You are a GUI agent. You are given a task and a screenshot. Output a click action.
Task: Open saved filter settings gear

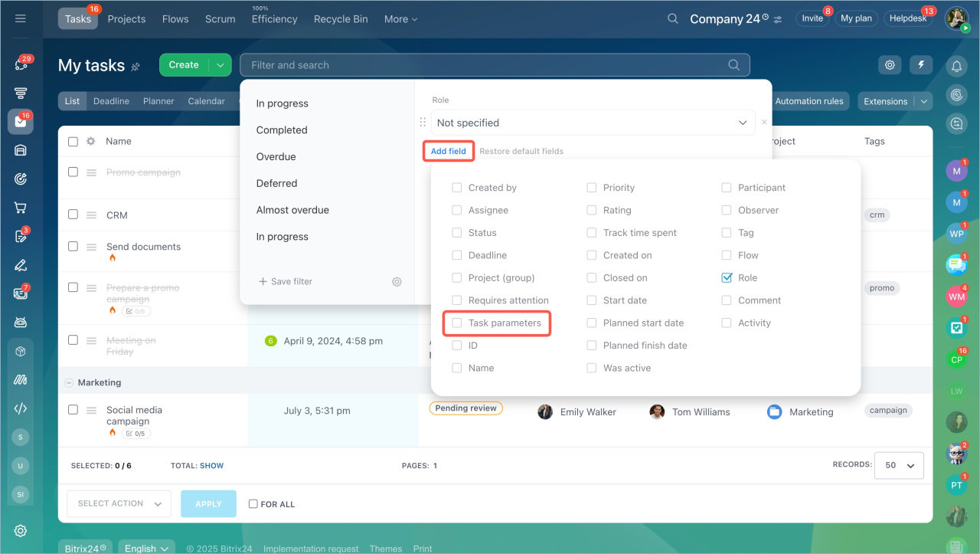coord(397,281)
